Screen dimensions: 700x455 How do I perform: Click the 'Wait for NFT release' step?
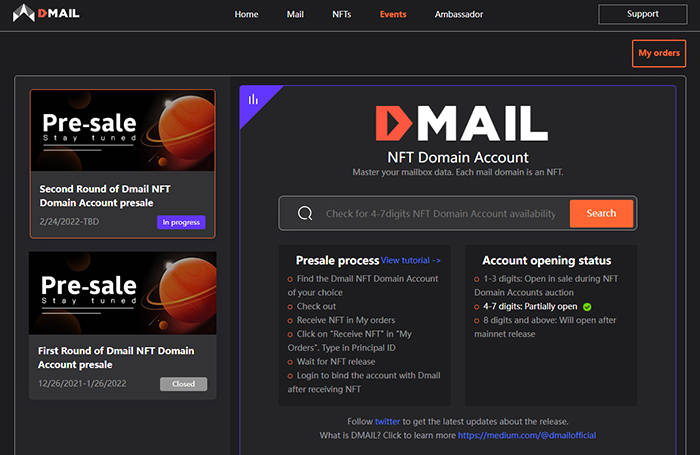(336, 362)
